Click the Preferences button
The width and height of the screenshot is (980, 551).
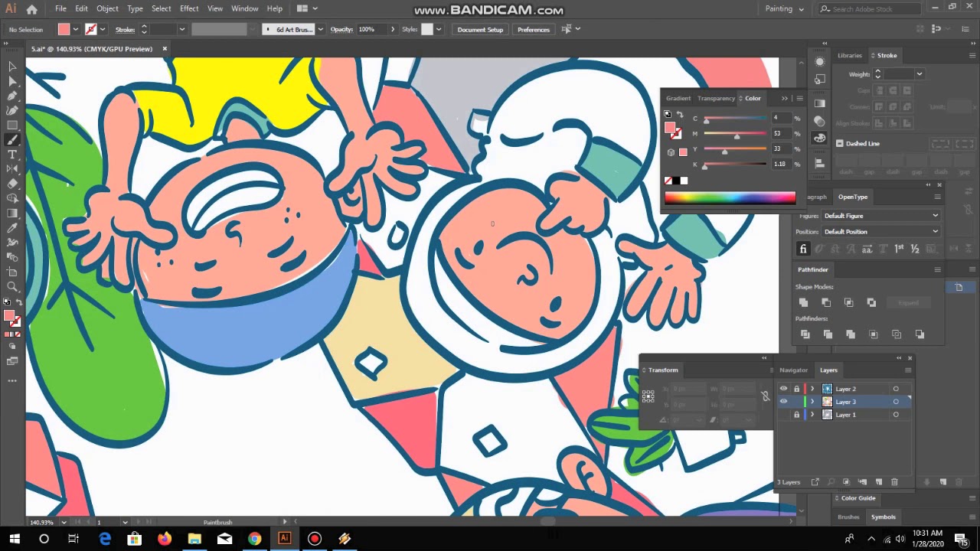[534, 29]
